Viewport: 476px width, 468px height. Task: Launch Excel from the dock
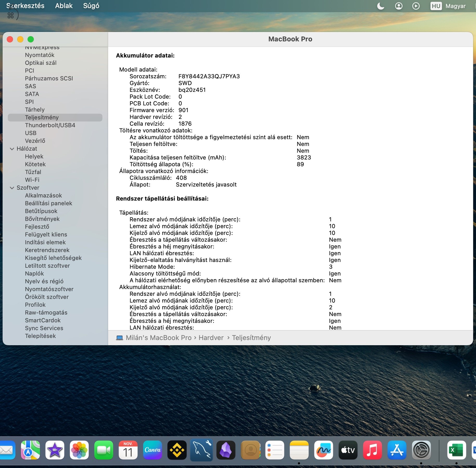pos(457,450)
